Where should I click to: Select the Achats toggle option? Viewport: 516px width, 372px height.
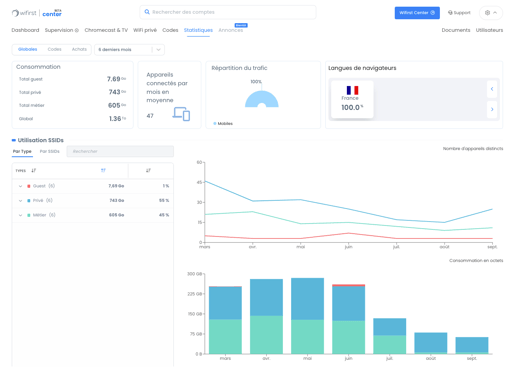pos(79,49)
